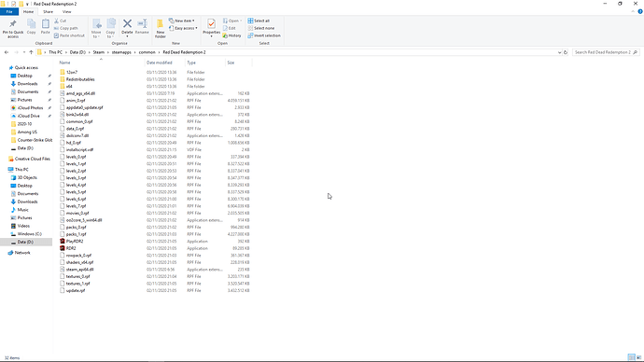Sort by the Size column header

231,63
